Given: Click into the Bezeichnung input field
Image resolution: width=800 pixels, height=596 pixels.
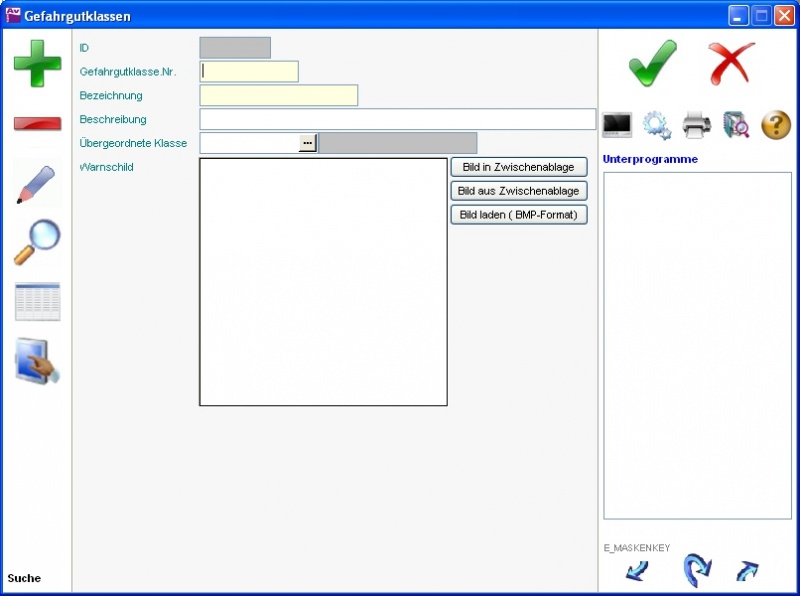Looking at the screenshot, I should click(x=278, y=96).
